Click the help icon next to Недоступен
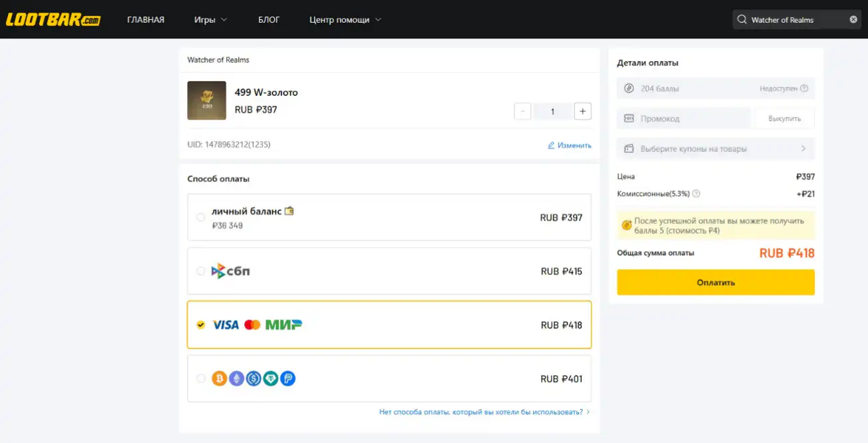The width and height of the screenshot is (868, 443). (804, 89)
